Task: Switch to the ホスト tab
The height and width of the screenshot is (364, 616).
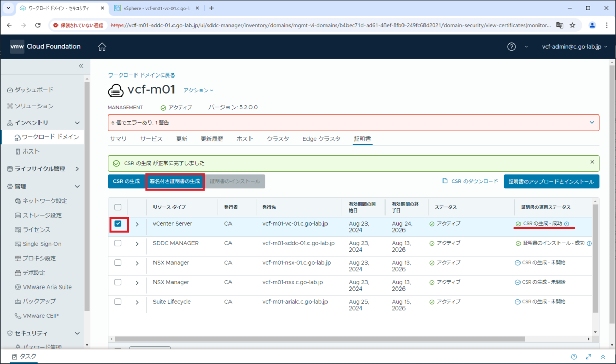Action: tap(245, 139)
